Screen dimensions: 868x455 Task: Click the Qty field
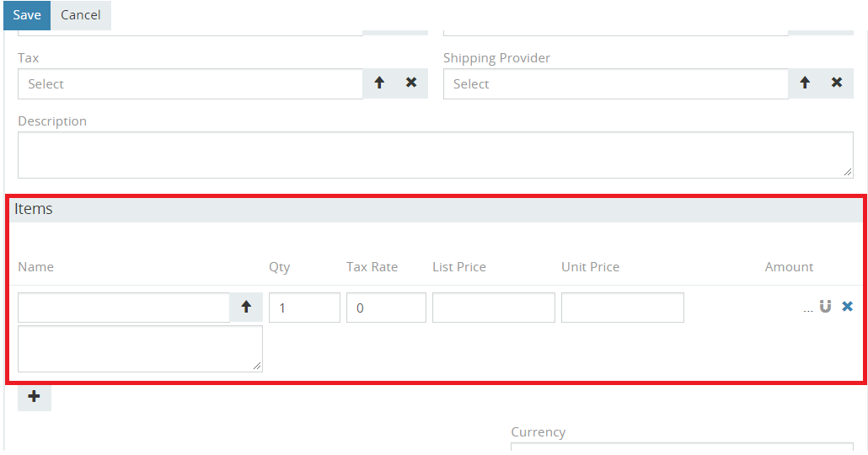point(304,308)
